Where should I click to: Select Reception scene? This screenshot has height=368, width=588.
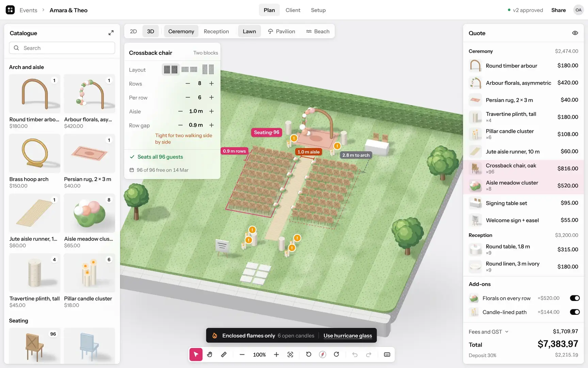pyautogui.click(x=216, y=31)
